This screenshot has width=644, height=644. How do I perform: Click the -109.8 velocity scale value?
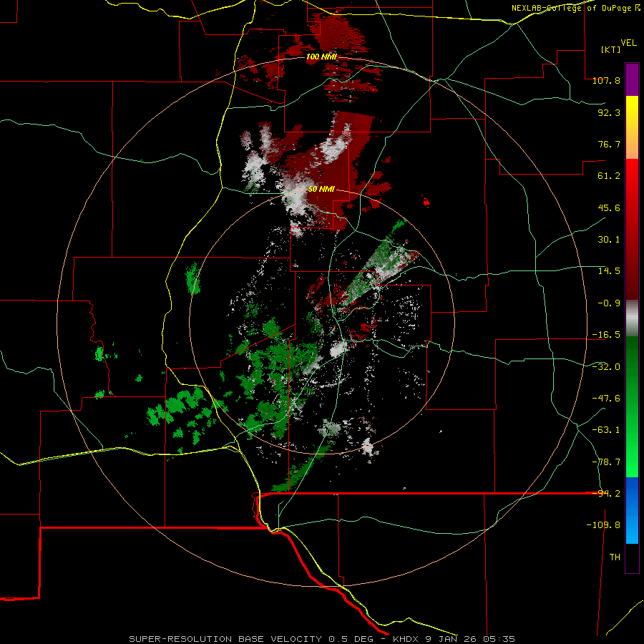click(x=603, y=525)
